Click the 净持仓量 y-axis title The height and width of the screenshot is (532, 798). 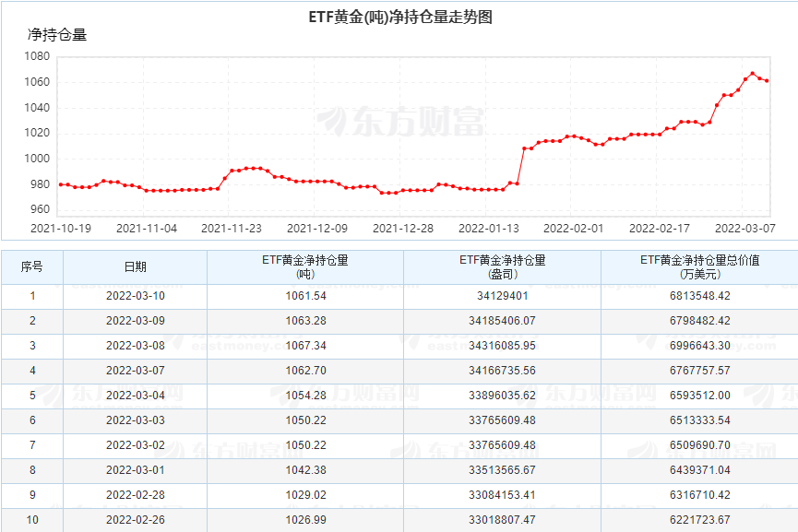[x=57, y=36]
